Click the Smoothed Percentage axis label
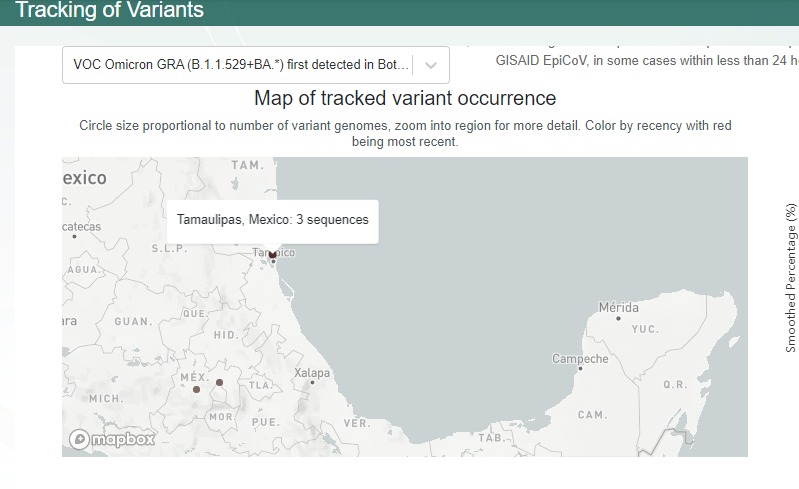This screenshot has width=799, height=489. tap(791, 277)
